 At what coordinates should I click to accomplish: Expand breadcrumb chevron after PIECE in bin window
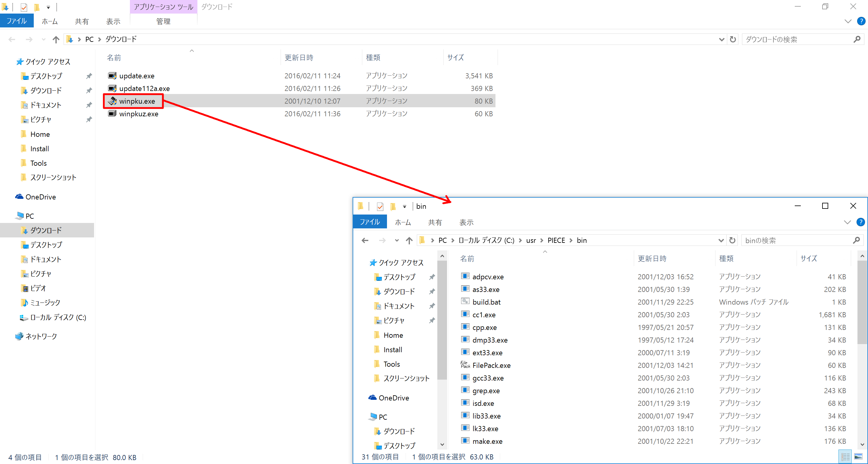coord(571,240)
